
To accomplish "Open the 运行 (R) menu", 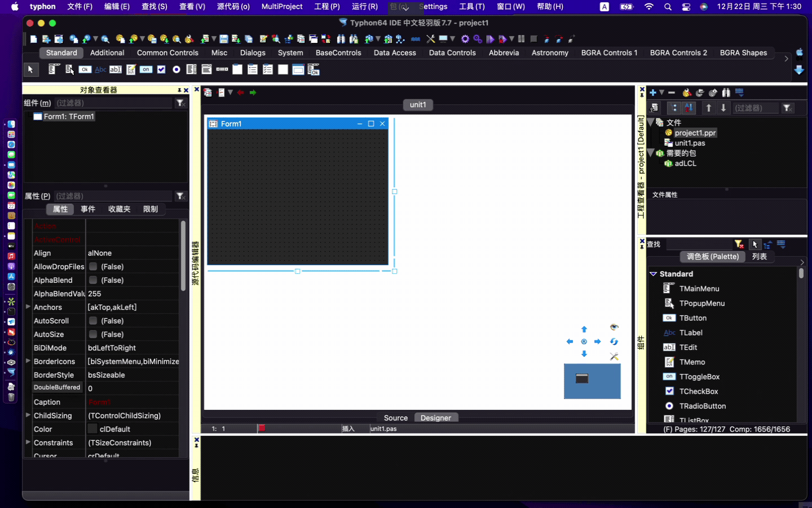I will tap(365, 7).
